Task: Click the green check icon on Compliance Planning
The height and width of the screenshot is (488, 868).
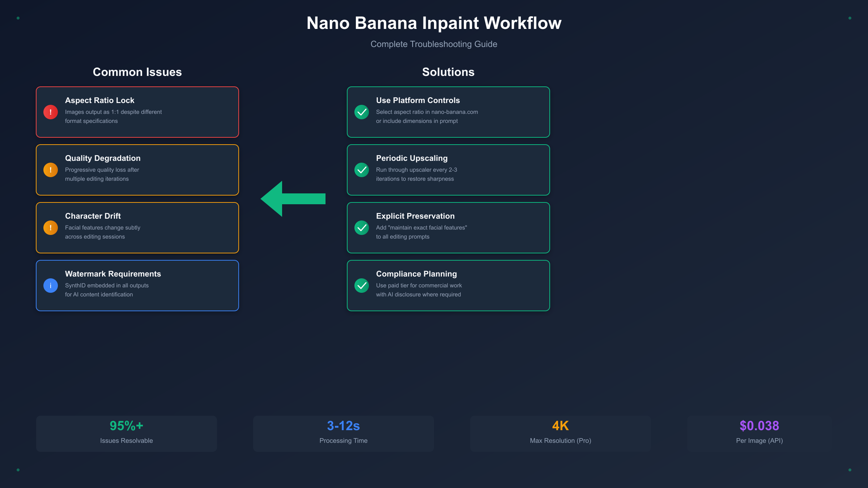Action: pos(361,286)
